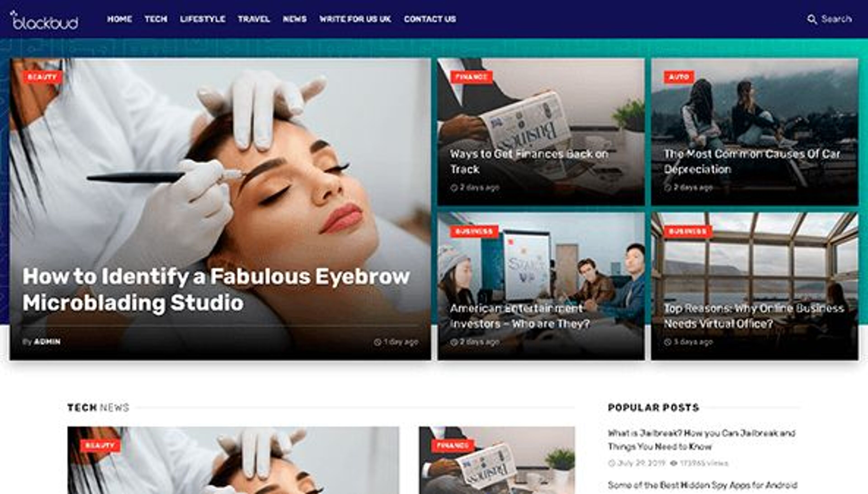This screenshot has width=868, height=494.
Task: Open the Write For Us UK page
Action: click(355, 19)
